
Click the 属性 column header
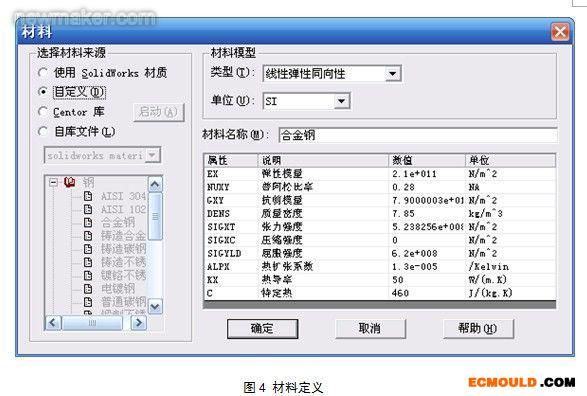[x=231, y=161]
